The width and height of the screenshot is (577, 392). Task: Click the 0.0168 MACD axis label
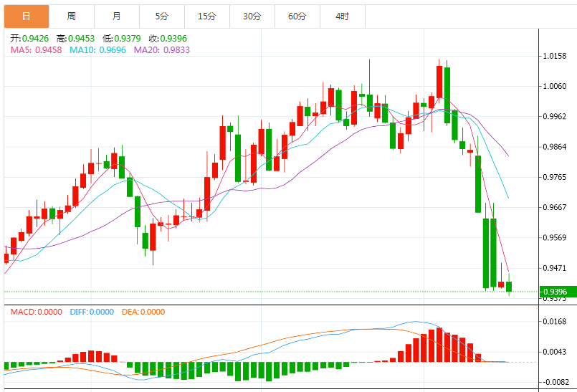555,322
